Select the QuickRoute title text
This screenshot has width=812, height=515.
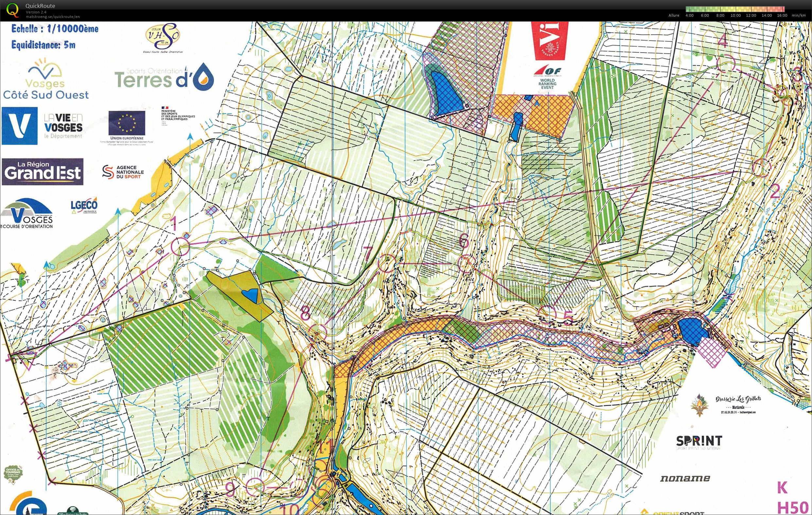tap(40, 6)
